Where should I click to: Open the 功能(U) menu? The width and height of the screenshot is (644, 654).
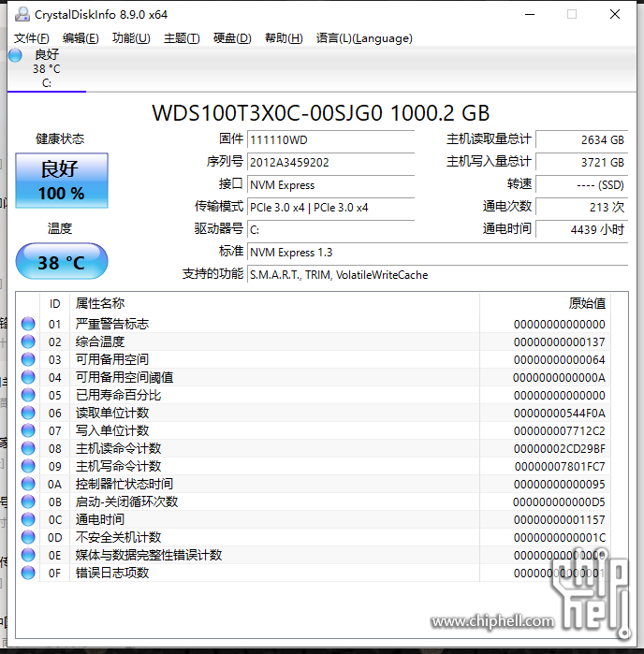coord(131,38)
